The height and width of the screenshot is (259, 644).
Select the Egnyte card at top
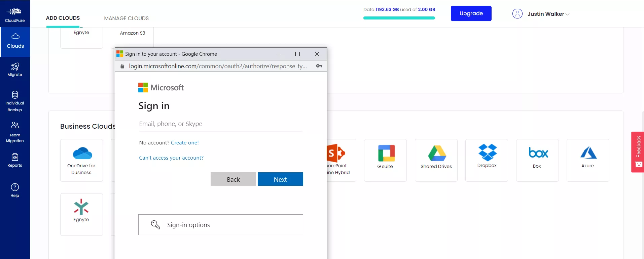(x=81, y=37)
